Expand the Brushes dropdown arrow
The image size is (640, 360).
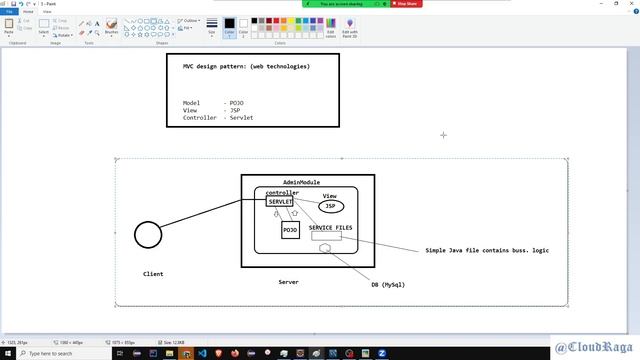[111, 36]
